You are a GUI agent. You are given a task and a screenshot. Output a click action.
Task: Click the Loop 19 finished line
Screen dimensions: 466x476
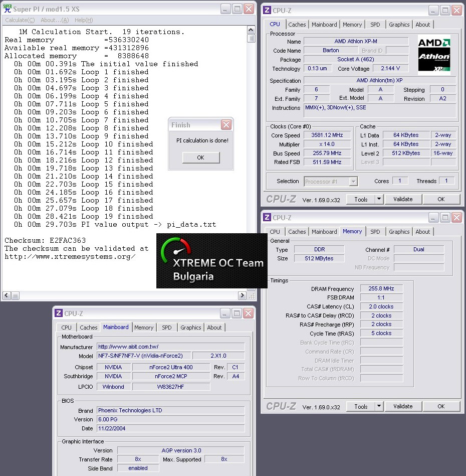tap(84, 217)
